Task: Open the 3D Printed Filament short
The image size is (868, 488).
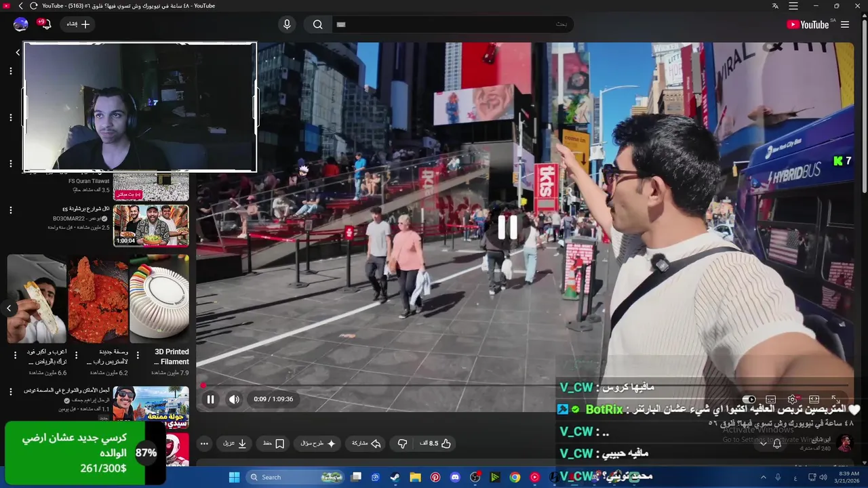Action: 159,298
